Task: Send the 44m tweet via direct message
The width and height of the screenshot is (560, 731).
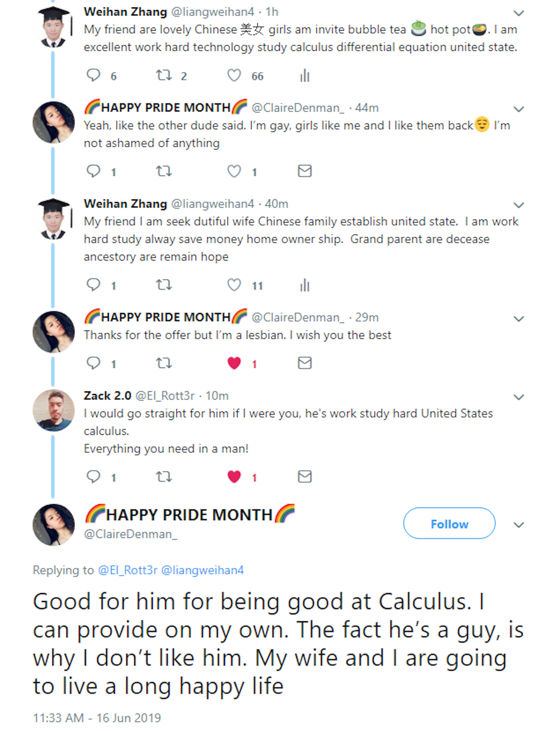Action: pyautogui.click(x=304, y=171)
